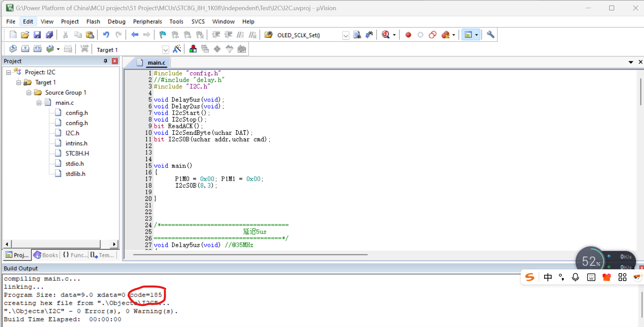This screenshot has height=327, width=644.
Task: Select I2C.h in the project tree
Action: click(x=72, y=133)
